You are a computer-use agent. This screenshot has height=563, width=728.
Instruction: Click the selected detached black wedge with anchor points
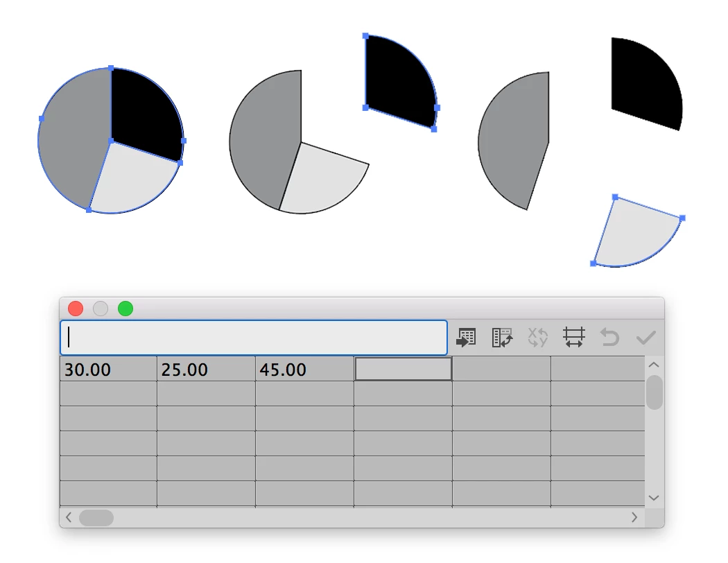click(x=397, y=81)
